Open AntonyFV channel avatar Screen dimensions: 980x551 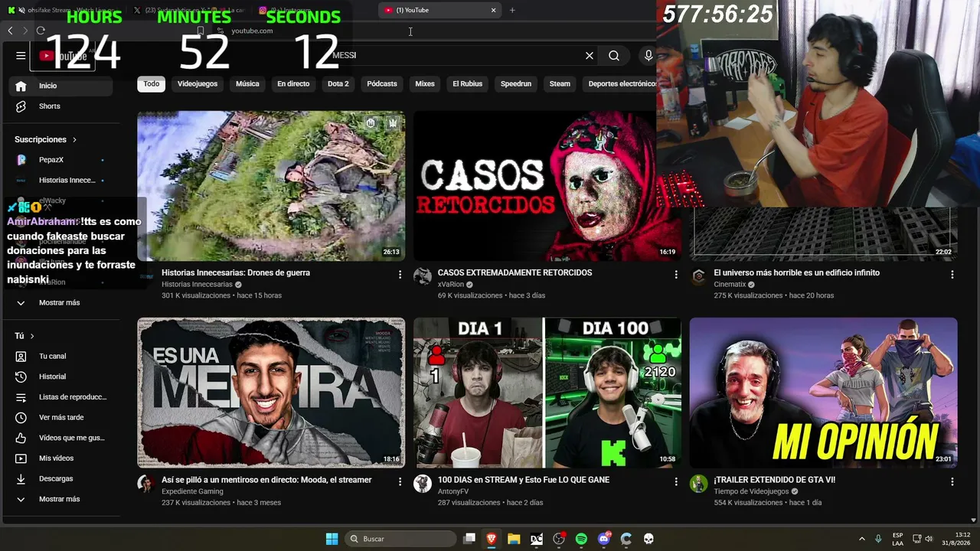tap(423, 484)
